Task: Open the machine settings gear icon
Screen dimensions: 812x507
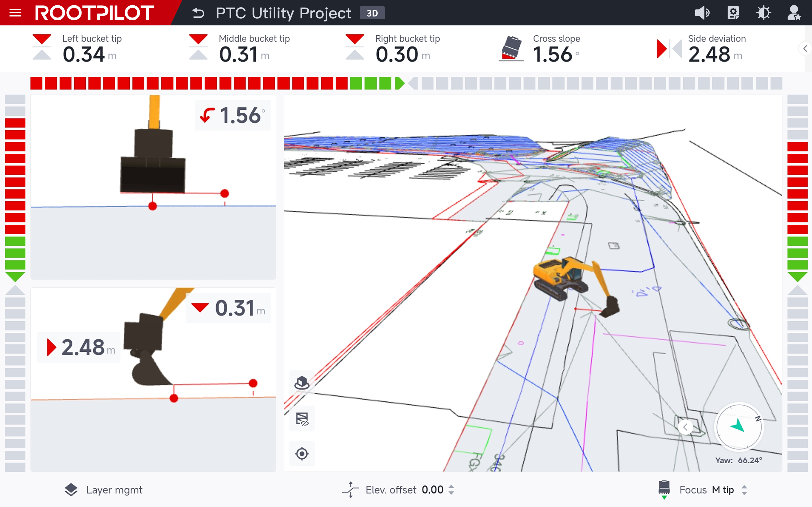Action: pyautogui.click(x=733, y=13)
